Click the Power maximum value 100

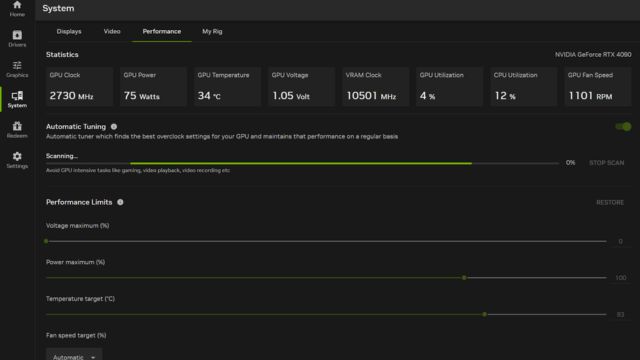pyautogui.click(x=620, y=278)
